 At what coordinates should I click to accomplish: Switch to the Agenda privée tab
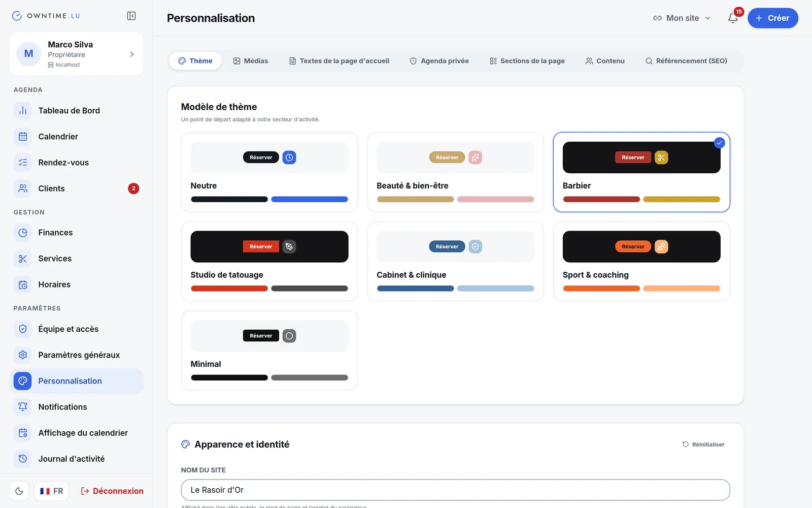point(439,61)
